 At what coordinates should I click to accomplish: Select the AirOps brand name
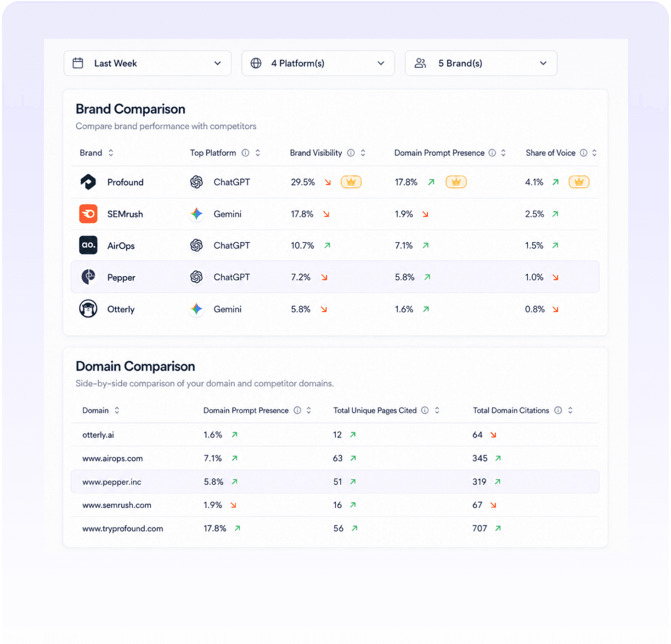[x=121, y=246]
